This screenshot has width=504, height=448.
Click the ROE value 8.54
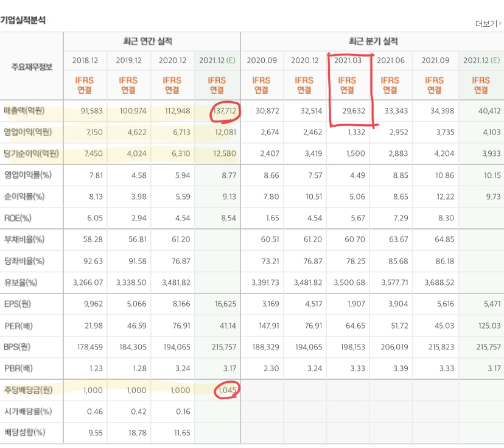(228, 218)
